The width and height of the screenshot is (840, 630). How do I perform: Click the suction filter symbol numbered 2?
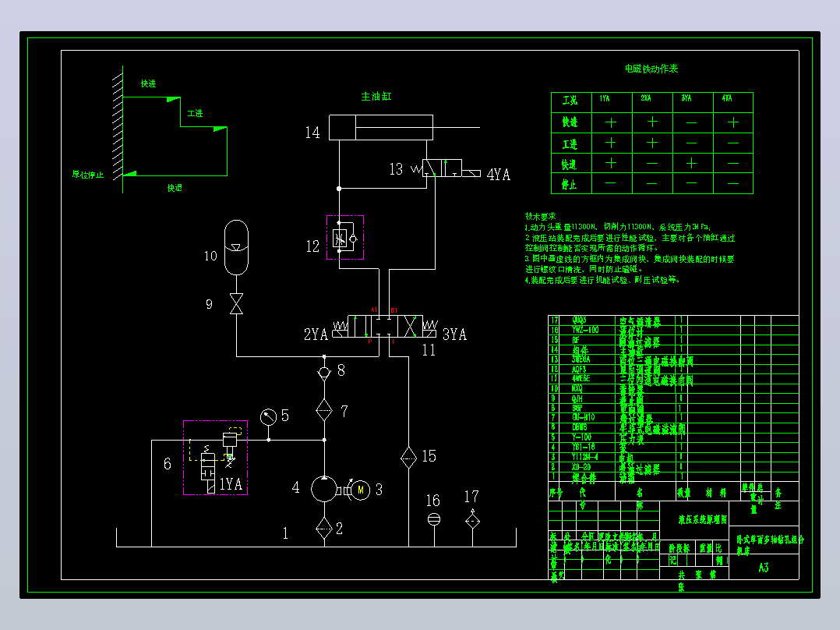[x=324, y=528]
